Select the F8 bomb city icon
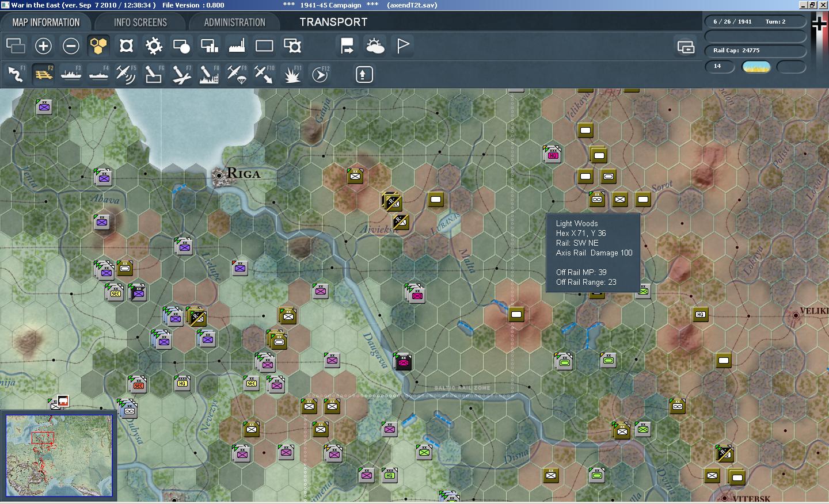The image size is (829, 504). (209, 74)
